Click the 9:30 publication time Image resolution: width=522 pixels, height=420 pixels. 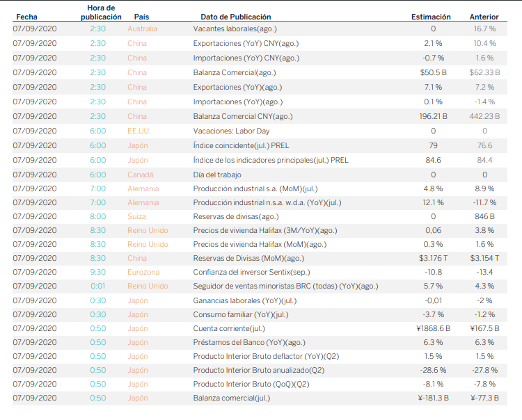[97, 273]
